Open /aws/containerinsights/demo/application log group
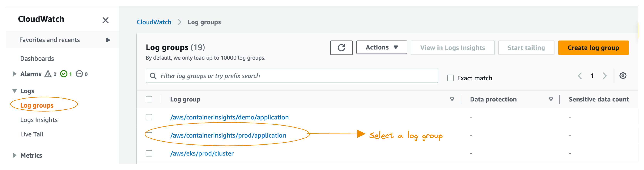This screenshot has height=170, width=644. point(229,117)
